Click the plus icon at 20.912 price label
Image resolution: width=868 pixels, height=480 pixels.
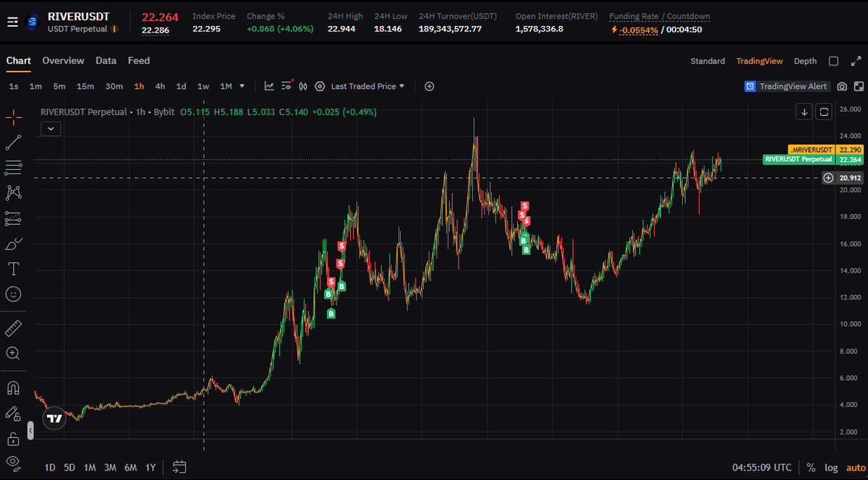click(828, 178)
